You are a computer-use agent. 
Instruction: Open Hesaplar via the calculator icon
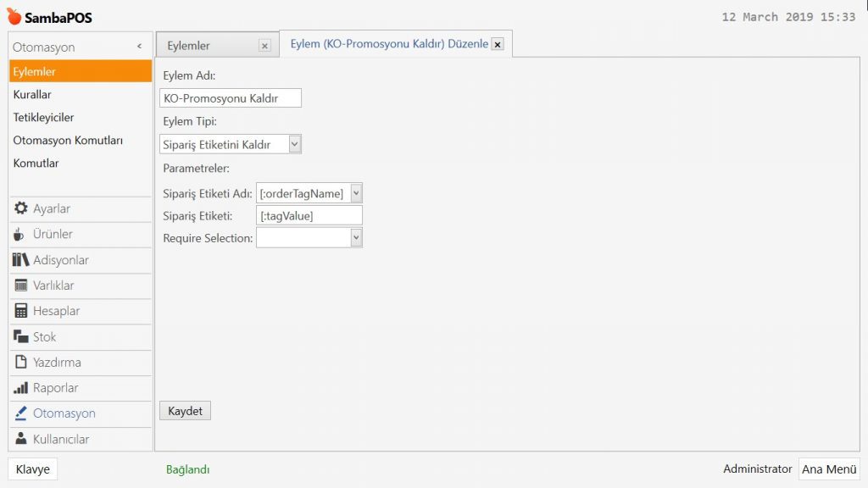pos(21,311)
